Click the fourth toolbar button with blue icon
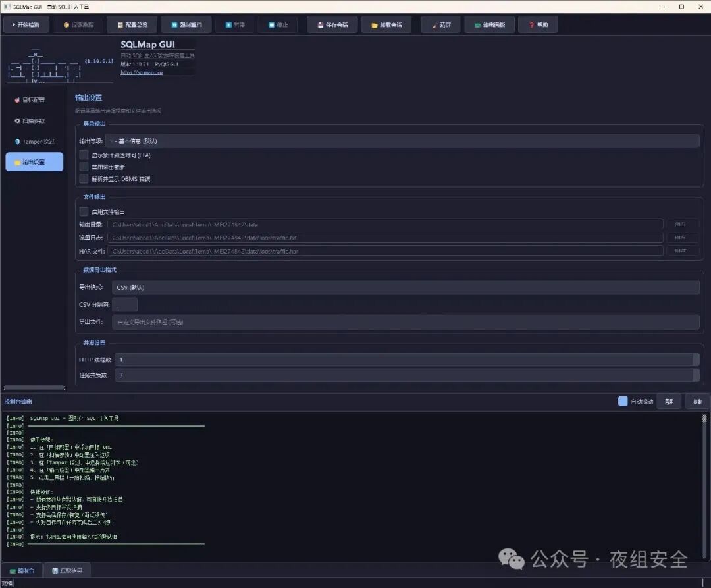Viewport: 711px width, 588px height. click(x=186, y=24)
